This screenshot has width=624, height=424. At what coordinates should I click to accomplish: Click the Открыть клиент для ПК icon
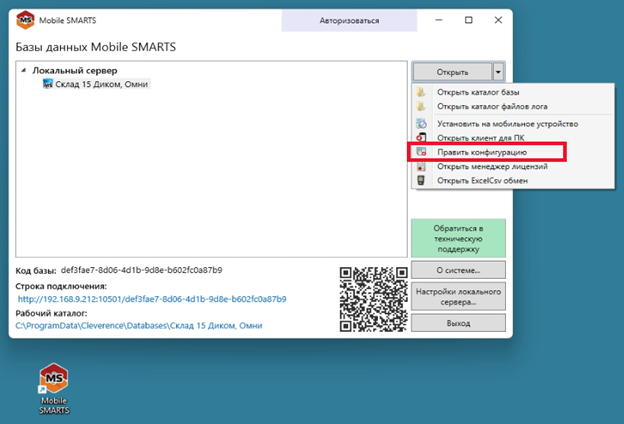pyautogui.click(x=421, y=137)
